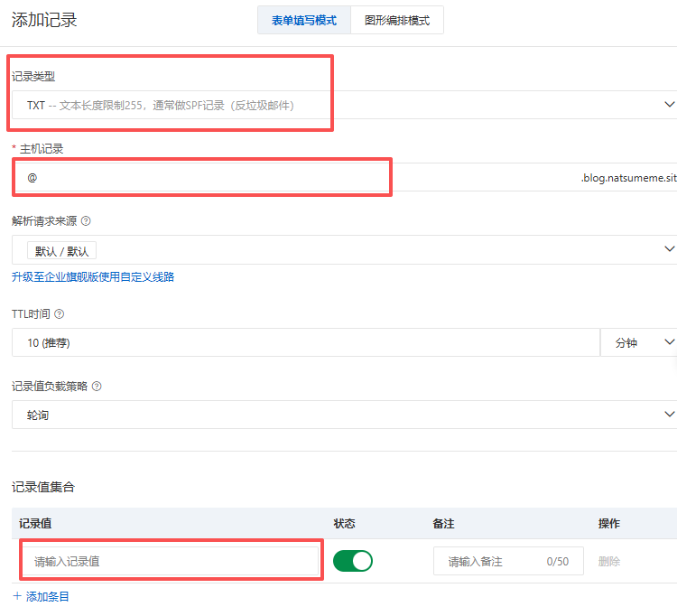Click the TTL value field showing 10 (推荐)

pyautogui.click(x=305, y=343)
